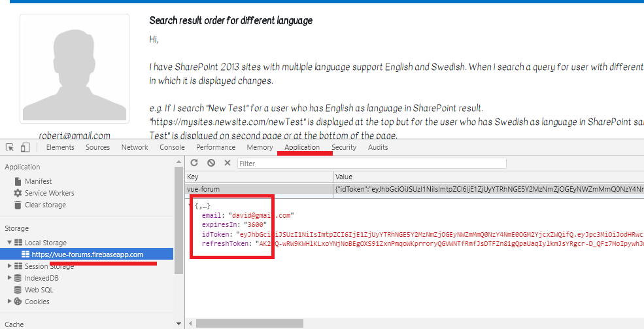Open the Clear storage item
The image size is (644, 329).
tap(45, 205)
